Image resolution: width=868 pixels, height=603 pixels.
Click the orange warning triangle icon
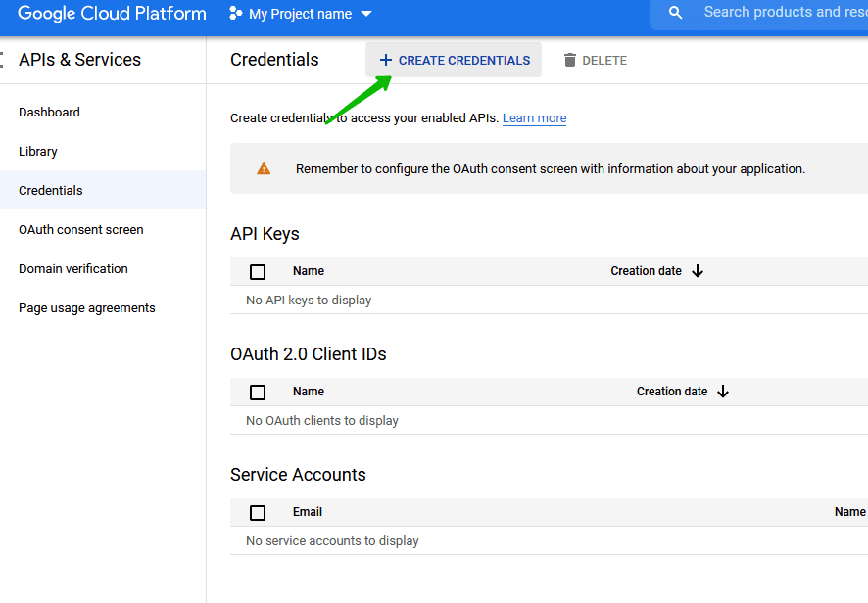264,168
